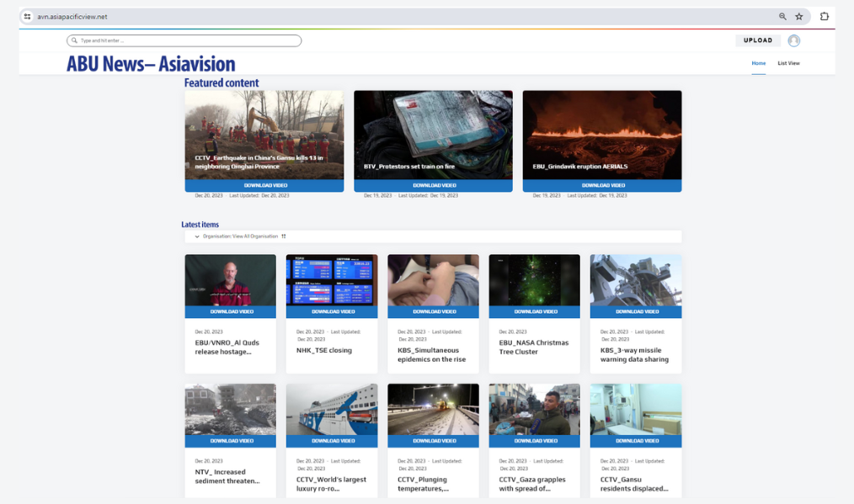Click the site info icon in address bar
The width and height of the screenshot is (854, 504).
(27, 16)
